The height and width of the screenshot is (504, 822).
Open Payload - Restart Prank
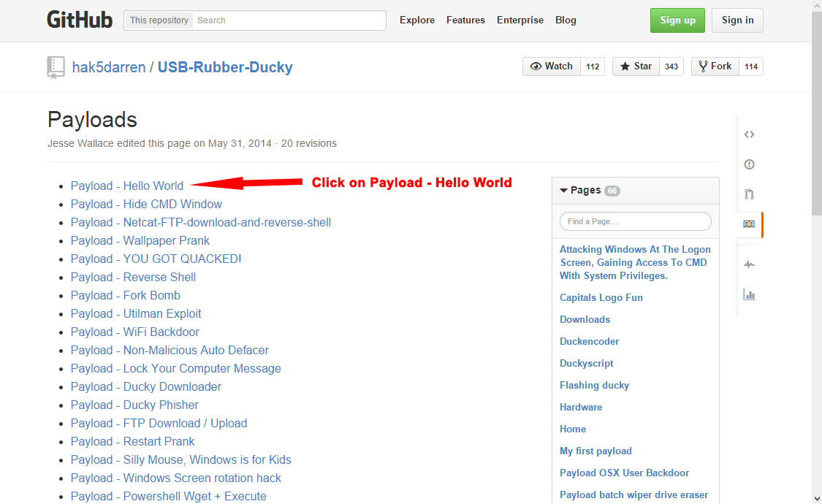pos(133,442)
